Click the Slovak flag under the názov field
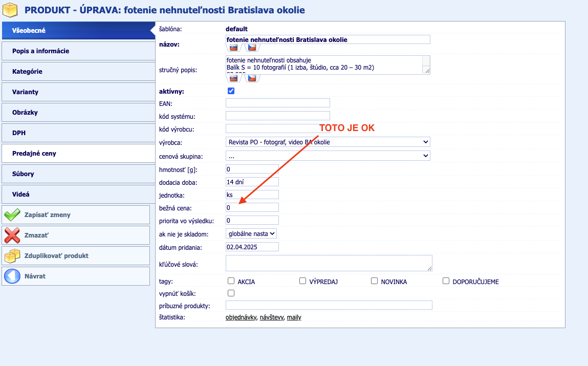588x366 pixels. pos(233,48)
